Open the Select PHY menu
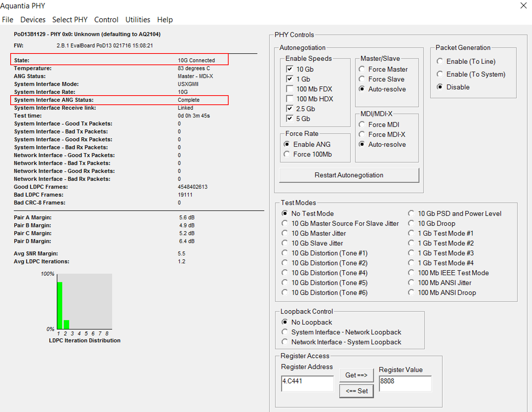The width and height of the screenshot is (532, 412). point(70,20)
